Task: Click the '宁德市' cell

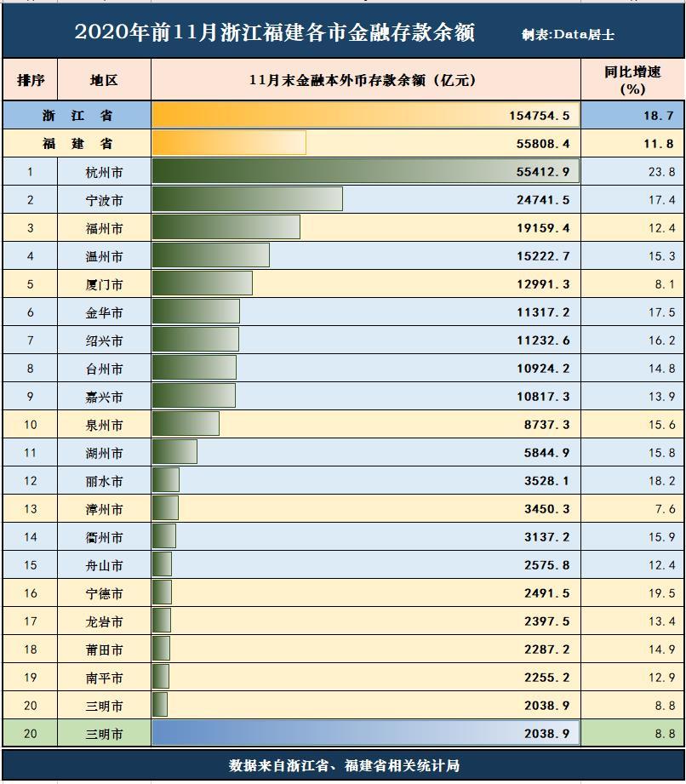Action: click(x=104, y=593)
